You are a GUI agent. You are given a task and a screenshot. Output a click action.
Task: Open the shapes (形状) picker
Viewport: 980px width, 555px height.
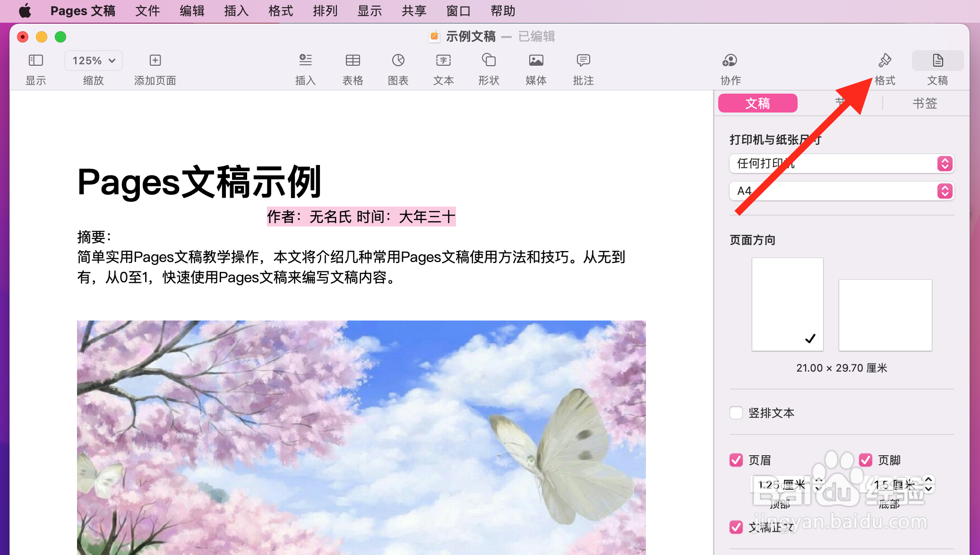click(489, 60)
